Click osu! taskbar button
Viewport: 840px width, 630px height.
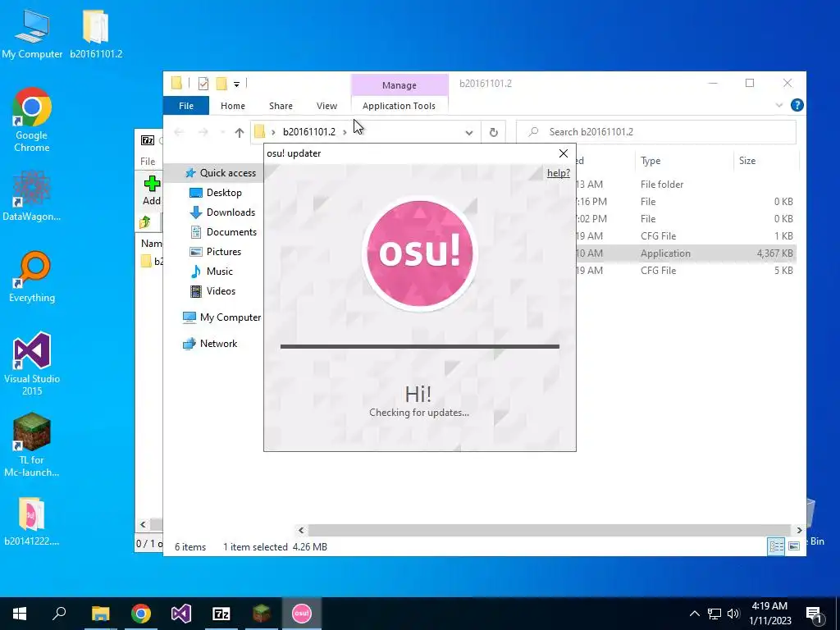tap(302, 614)
